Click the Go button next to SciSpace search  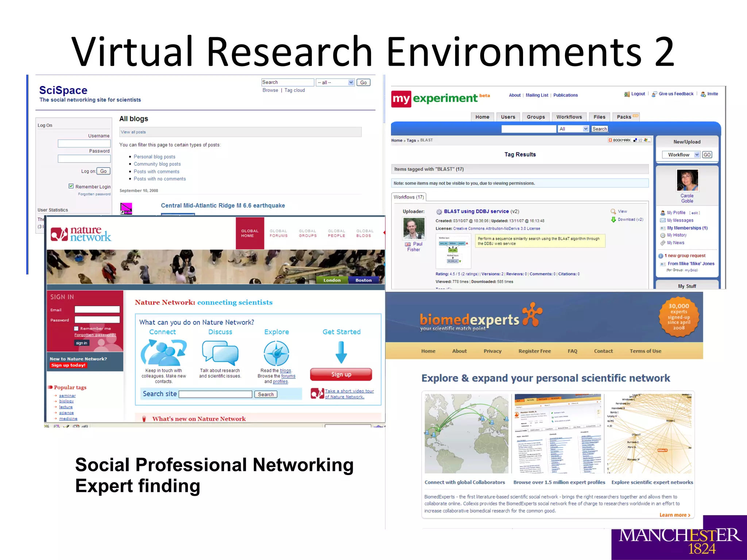(363, 82)
